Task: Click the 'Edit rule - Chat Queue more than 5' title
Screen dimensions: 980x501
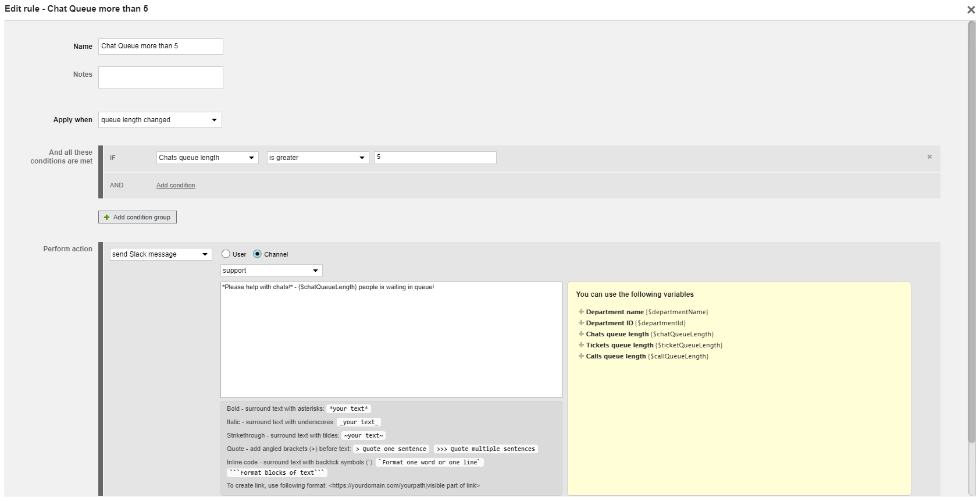Action: (76, 9)
